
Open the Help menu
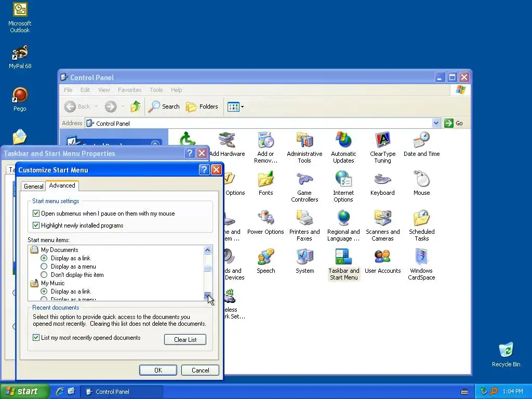[176, 90]
